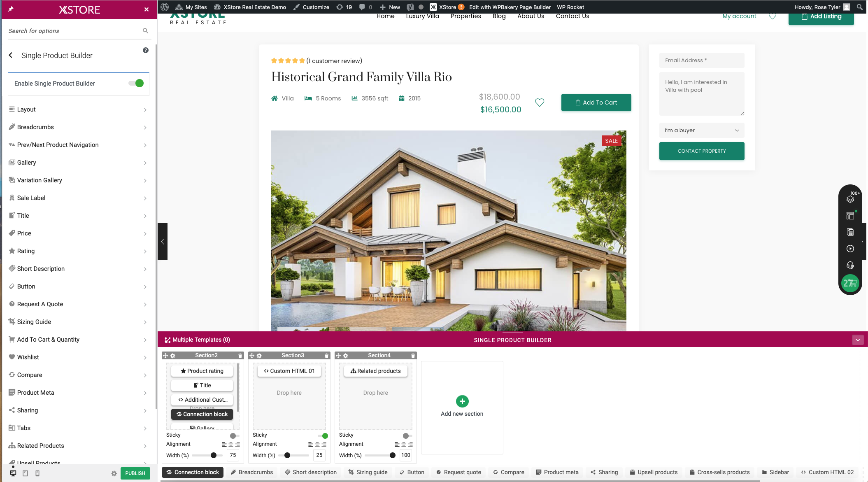Click the headset support icon
This screenshot has height=482, width=868.
pyautogui.click(x=850, y=265)
